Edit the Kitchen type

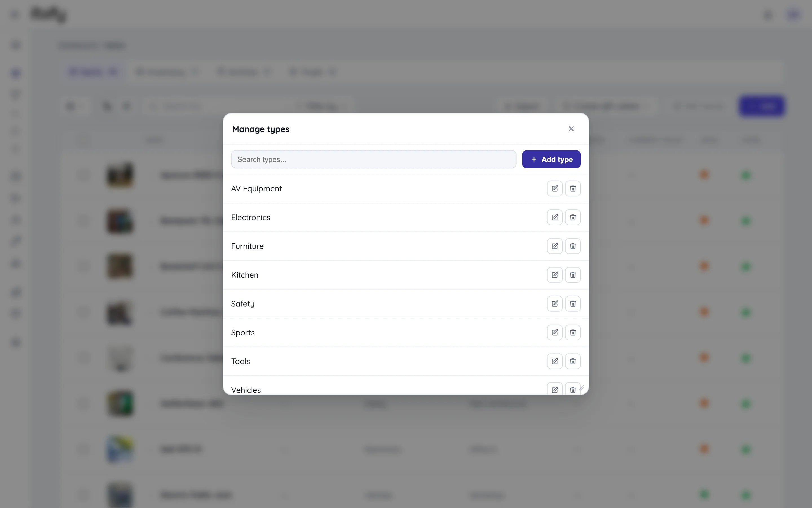(x=555, y=275)
